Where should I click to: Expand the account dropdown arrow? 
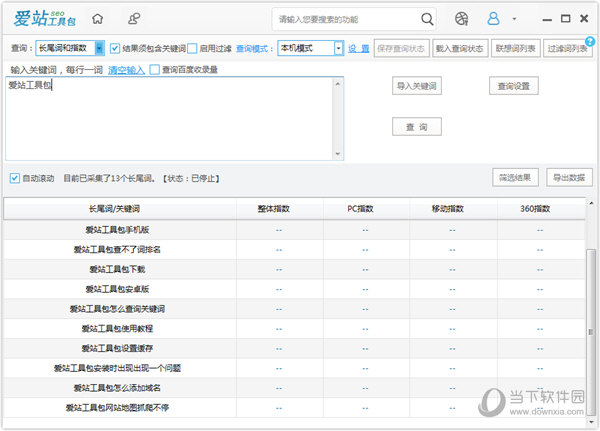(x=514, y=18)
